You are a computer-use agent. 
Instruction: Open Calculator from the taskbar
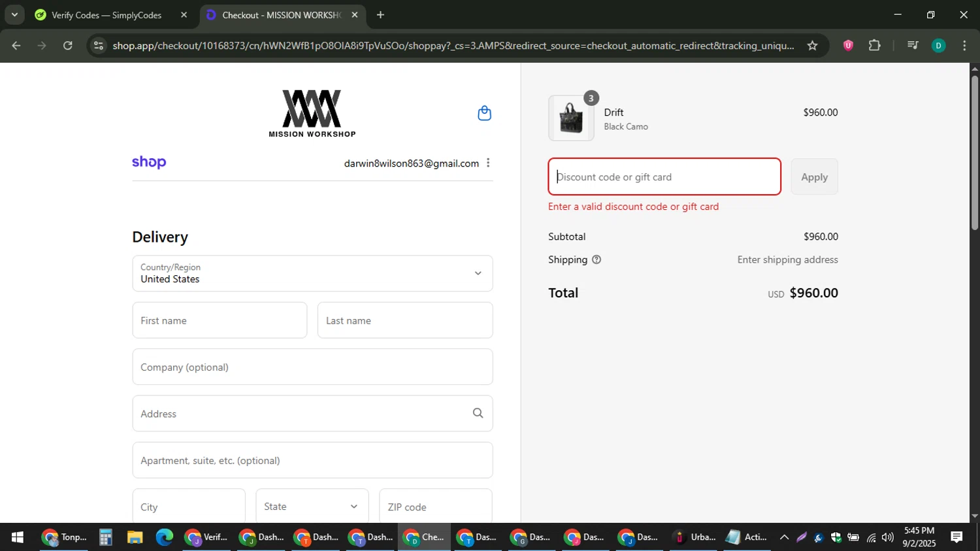(x=105, y=537)
